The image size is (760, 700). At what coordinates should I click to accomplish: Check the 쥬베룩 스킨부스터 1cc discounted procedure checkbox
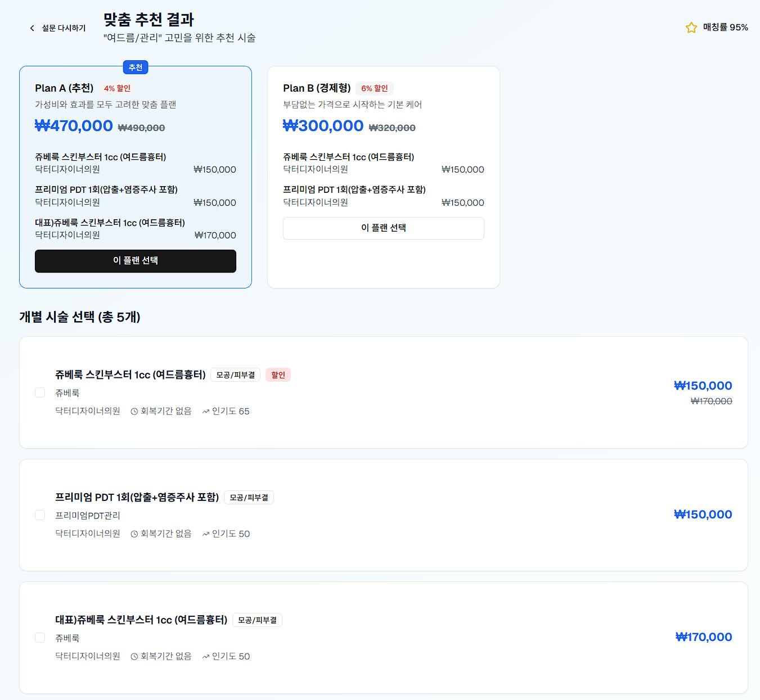point(40,392)
